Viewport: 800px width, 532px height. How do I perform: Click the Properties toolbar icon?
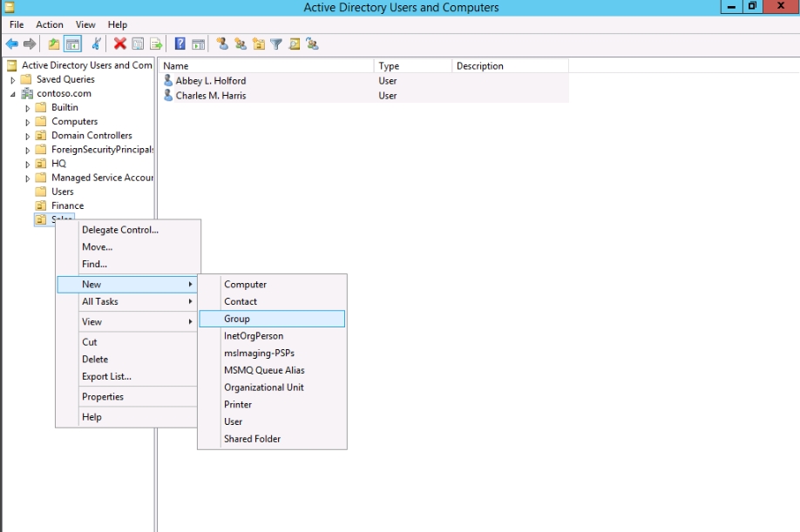(x=138, y=44)
